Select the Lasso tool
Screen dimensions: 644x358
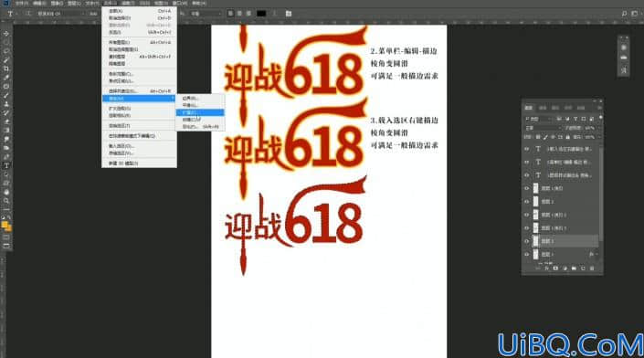[6, 51]
